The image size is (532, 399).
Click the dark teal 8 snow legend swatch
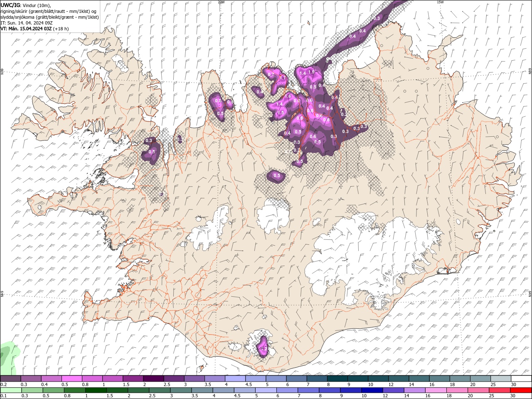click(337, 379)
